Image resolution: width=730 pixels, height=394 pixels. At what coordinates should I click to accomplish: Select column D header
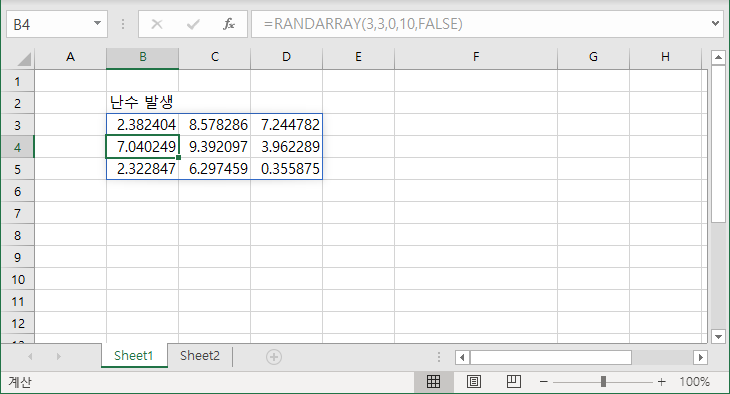(286, 58)
